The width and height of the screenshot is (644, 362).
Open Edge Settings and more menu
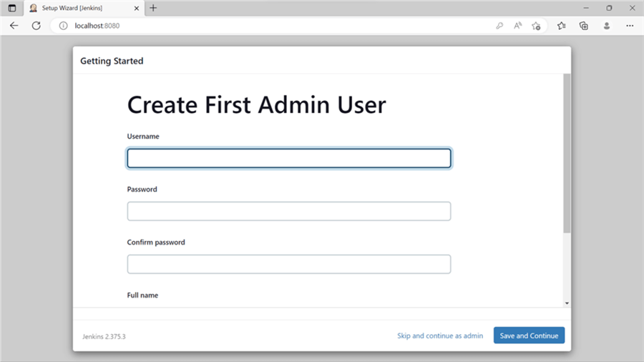pyautogui.click(x=630, y=26)
